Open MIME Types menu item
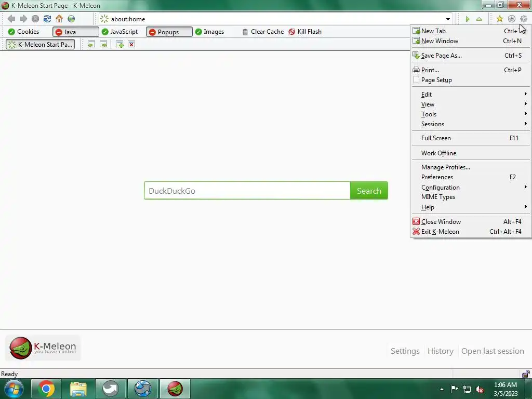The height and width of the screenshot is (399, 532). (471, 197)
